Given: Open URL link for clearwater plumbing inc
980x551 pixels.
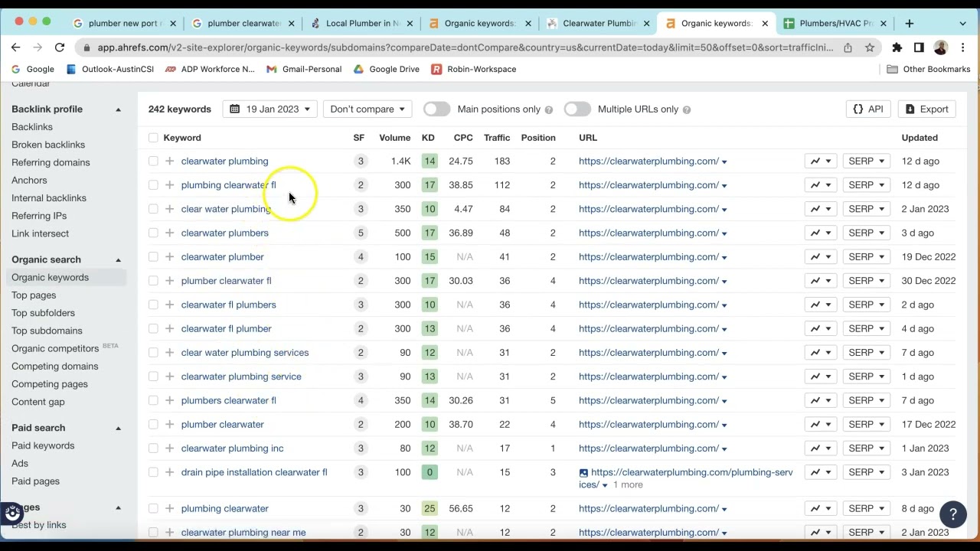Looking at the screenshot, I should (648, 448).
